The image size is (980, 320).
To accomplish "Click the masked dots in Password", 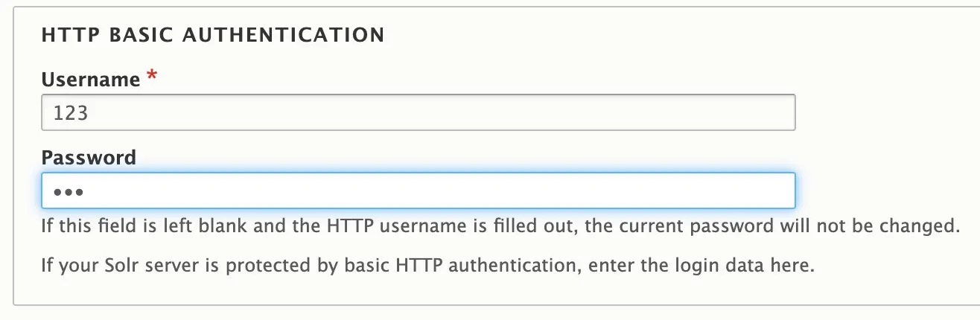I will click(67, 192).
